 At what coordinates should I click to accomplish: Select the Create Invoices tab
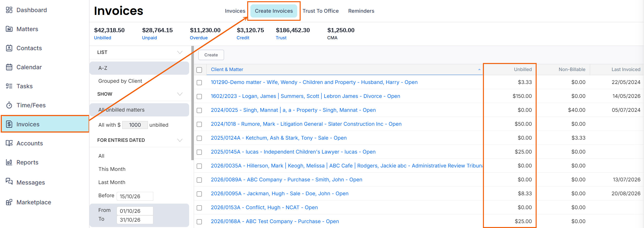coord(274,11)
